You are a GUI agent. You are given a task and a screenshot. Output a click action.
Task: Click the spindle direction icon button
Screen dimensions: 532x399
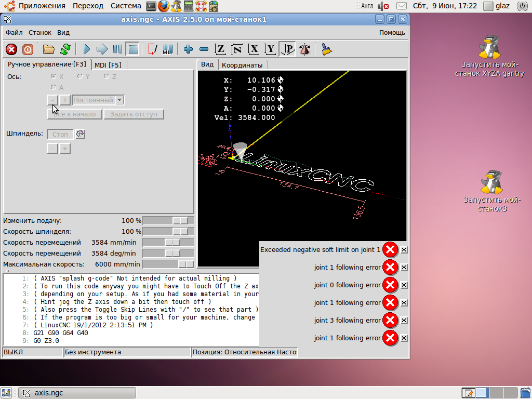tap(80, 134)
